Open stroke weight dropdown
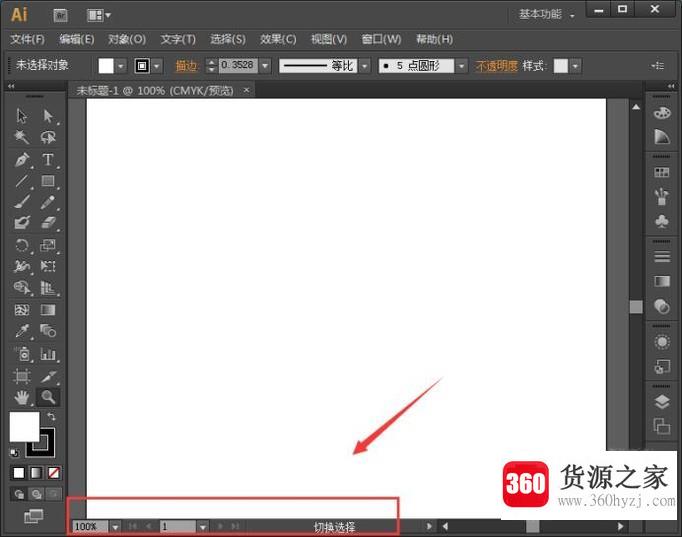This screenshot has height=537, width=682. pyautogui.click(x=265, y=66)
